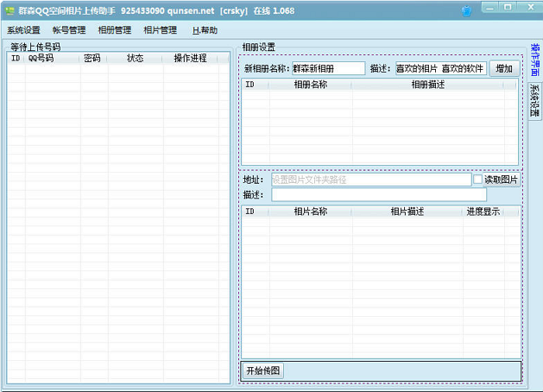Switch to the 操作界面 vertical tab

click(x=535, y=60)
